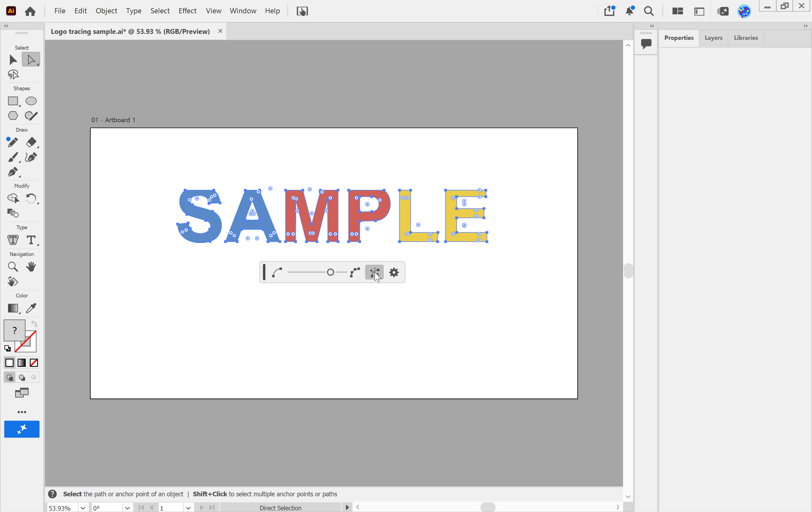
Task: Set paint type to None
Action: [x=34, y=363]
